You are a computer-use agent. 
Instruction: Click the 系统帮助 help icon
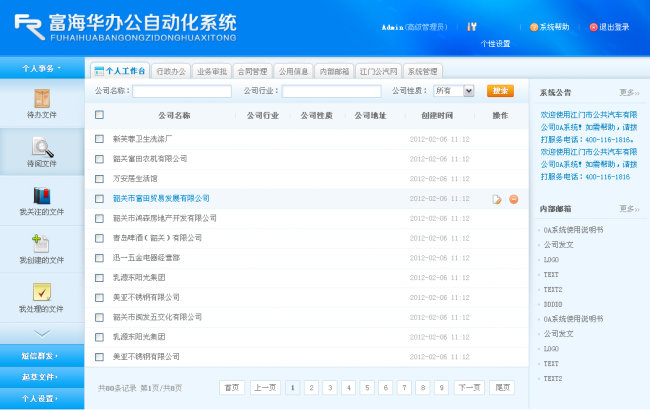point(534,27)
